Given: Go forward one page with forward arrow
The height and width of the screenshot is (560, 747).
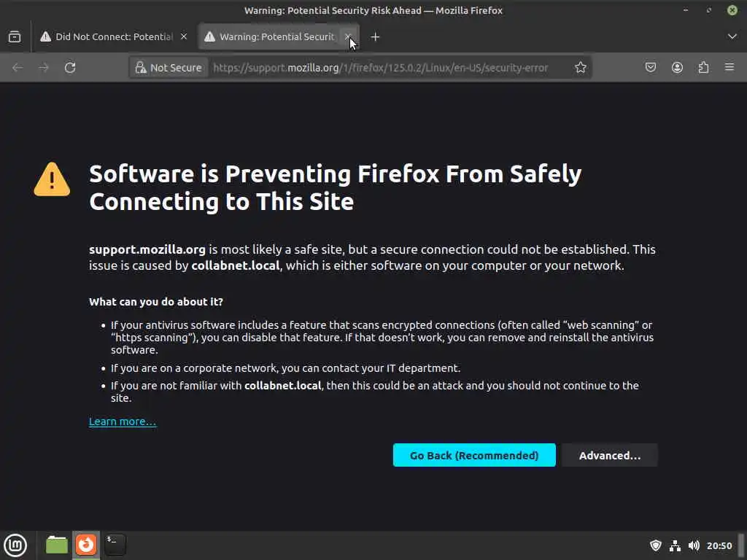Looking at the screenshot, I should click(44, 68).
